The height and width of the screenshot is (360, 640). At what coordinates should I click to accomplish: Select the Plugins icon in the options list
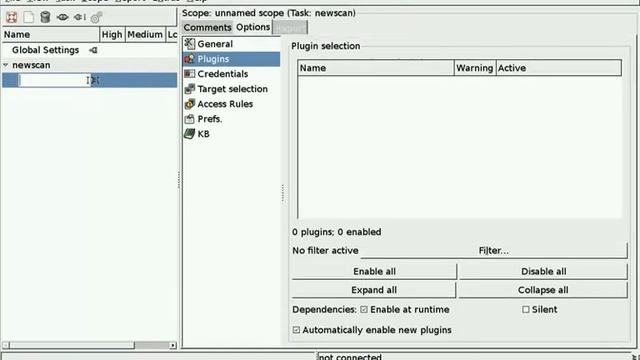pyautogui.click(x=189, y=59)
